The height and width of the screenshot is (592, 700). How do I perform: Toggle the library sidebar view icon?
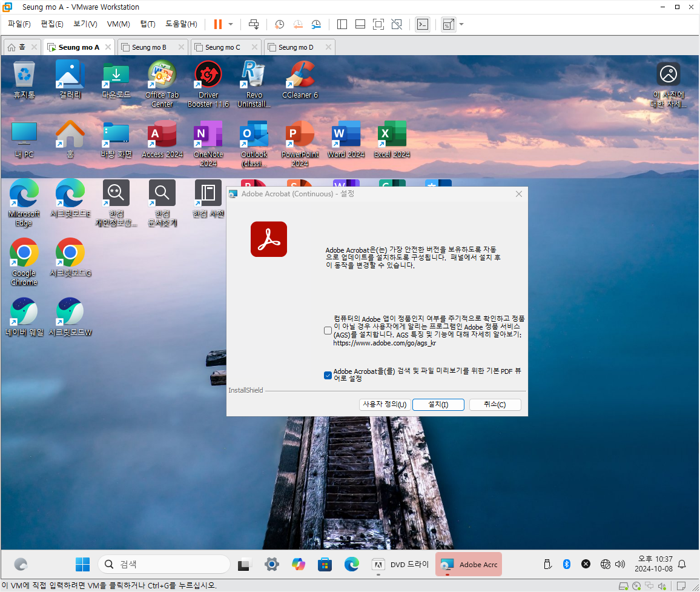342,24
